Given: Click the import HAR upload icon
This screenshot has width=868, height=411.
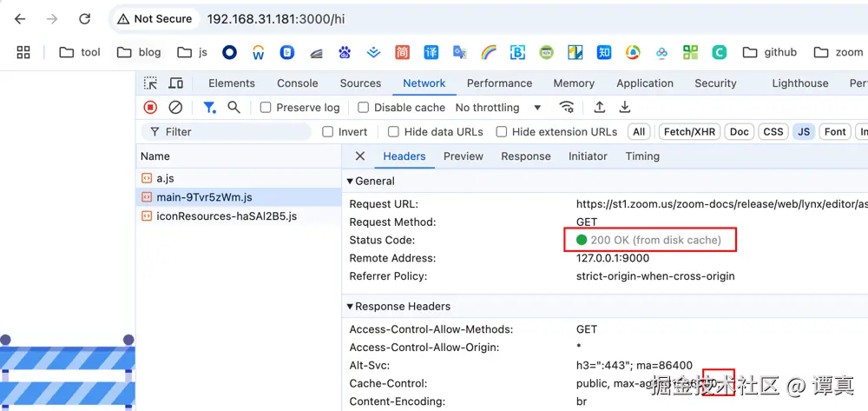Looking at the screenshot, I should (599, 108).
